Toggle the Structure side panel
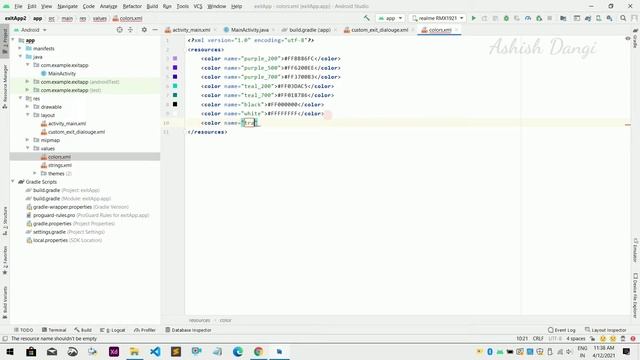Viewport: 640px width, 360px height. click(5, 221)
